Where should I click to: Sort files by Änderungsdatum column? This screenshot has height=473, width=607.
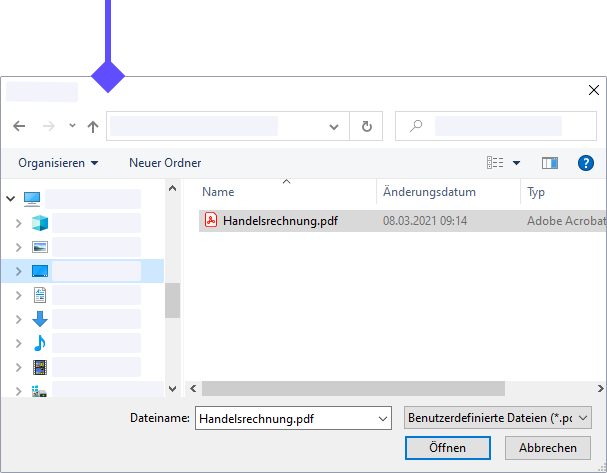(428, 192)
